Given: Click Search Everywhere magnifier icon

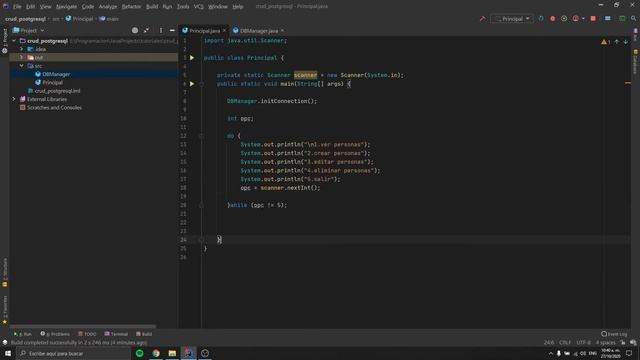Looking at the screenshot, I should point(633,19).
